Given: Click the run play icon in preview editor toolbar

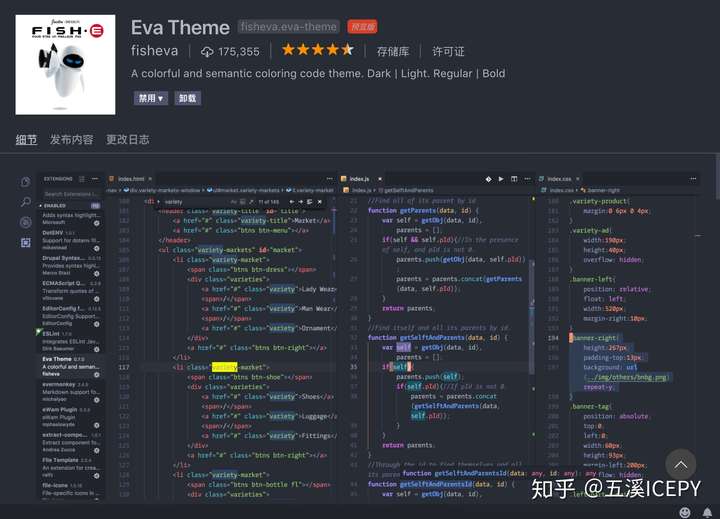Looking at the screenshot, I should point(501,179).
